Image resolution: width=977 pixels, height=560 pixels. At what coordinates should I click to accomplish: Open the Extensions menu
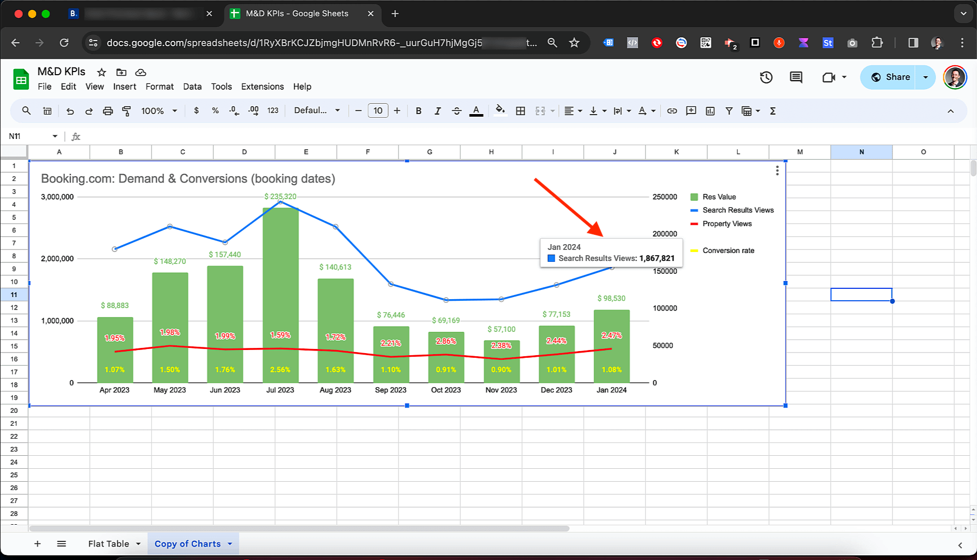tap(263, 87)
